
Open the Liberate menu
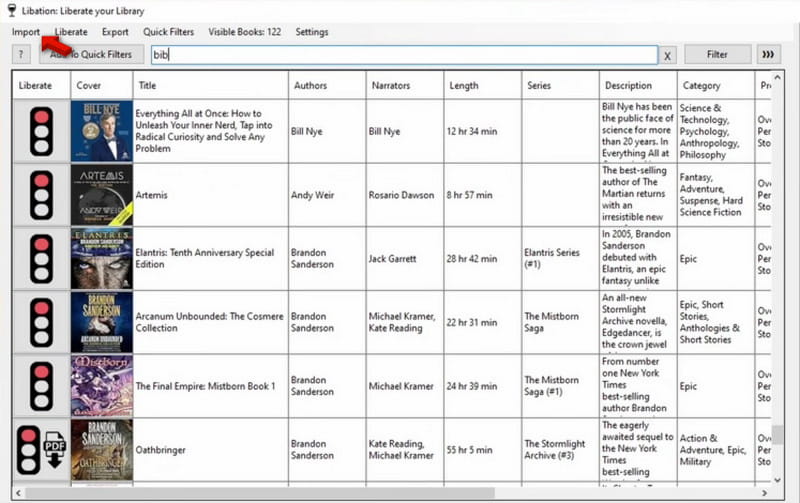coord(71,32)
